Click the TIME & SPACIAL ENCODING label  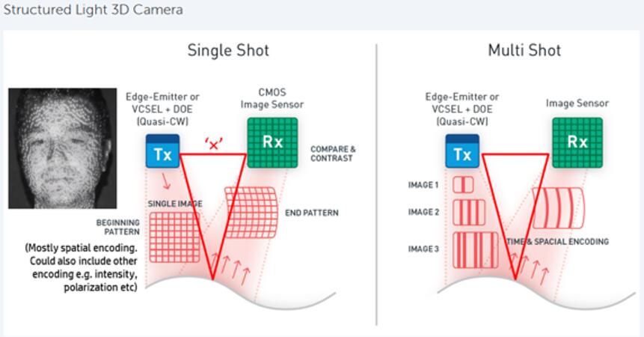tap(558, 242)
